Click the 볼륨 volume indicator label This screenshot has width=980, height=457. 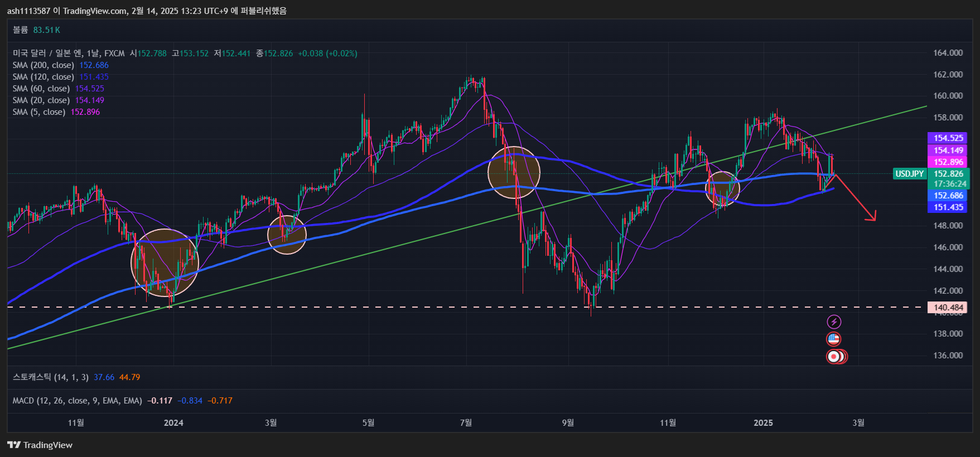pos(21,30)
